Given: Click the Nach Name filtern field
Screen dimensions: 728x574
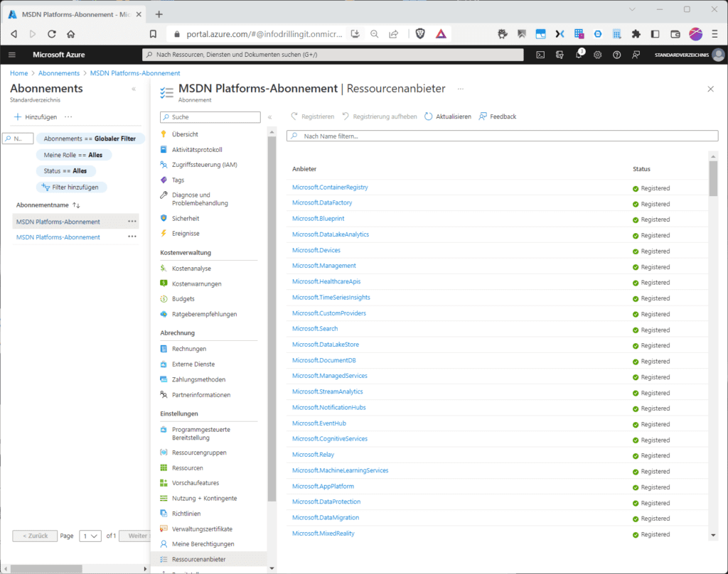Looking at the screenshot, I should tap(503, 136).
